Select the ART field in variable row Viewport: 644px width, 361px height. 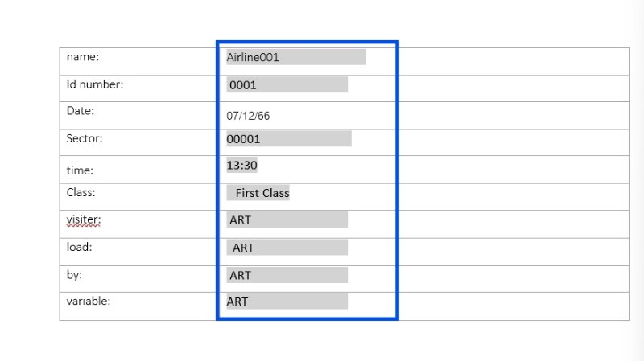[287, 302]
